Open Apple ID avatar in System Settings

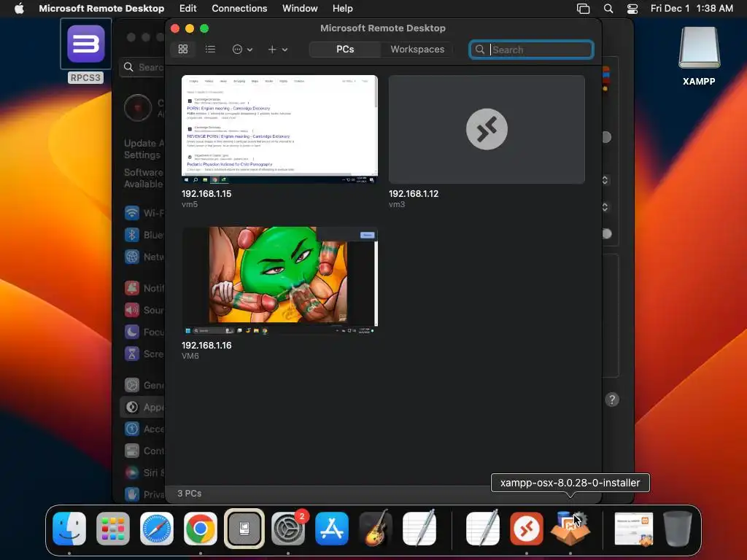138,108
